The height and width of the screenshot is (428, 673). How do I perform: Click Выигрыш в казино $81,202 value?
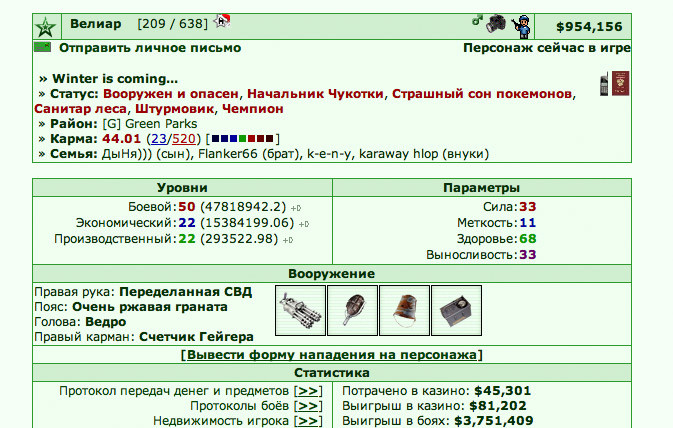tap(498, 406)
